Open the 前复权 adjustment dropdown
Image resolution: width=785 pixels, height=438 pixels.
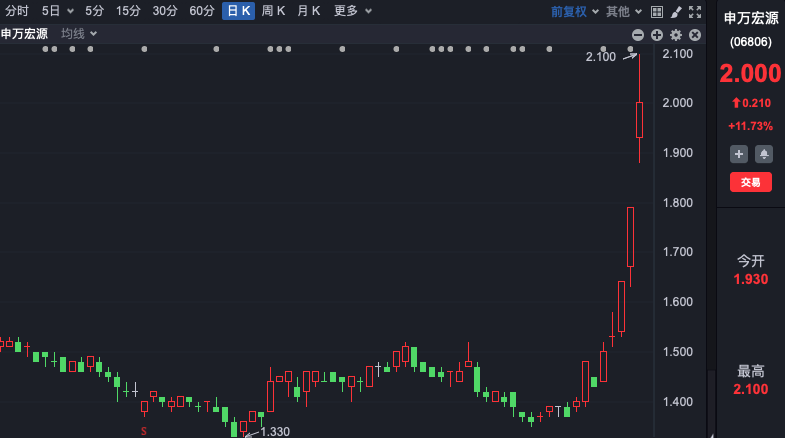click(575, 11)
